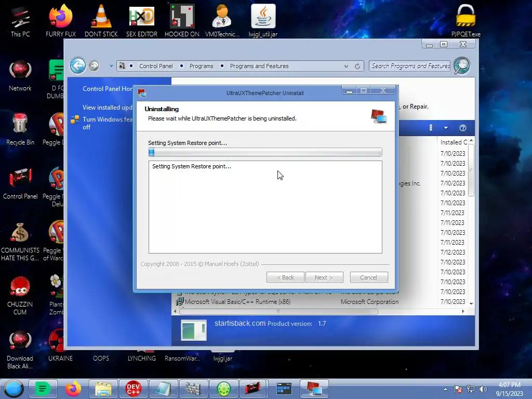Click the uninstall progress bar
532x399 pixels.
[265, 152]
